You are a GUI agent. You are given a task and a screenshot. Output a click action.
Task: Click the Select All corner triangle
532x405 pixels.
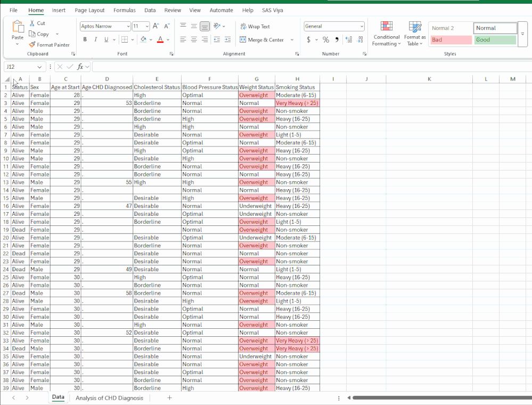click(x=7, y=79)
